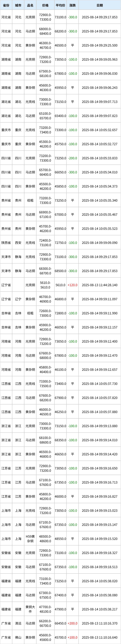Click the -200.0 change value in the 四川 row
The height and width of the screenshot is (644, 121).
coord(72,158)
